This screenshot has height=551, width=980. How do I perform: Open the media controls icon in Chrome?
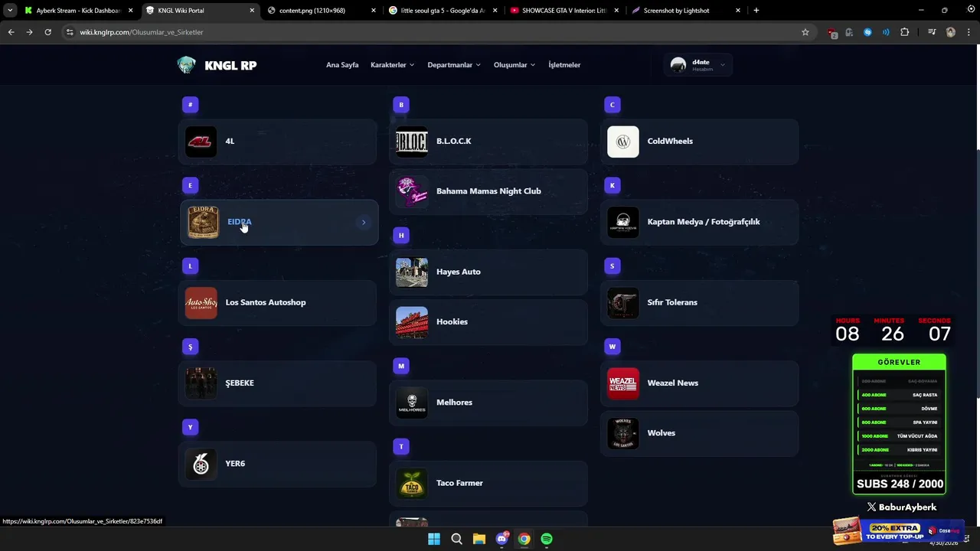[x=932, y=32]
